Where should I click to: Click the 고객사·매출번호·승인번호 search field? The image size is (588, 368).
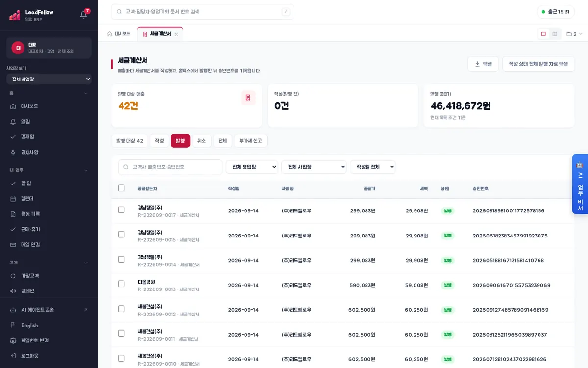170,167
